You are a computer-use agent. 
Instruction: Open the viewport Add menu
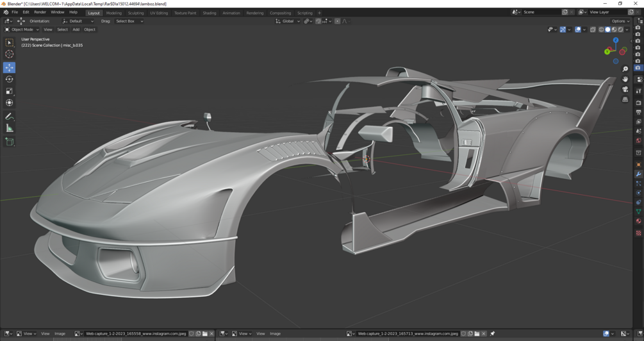[76, 29]
